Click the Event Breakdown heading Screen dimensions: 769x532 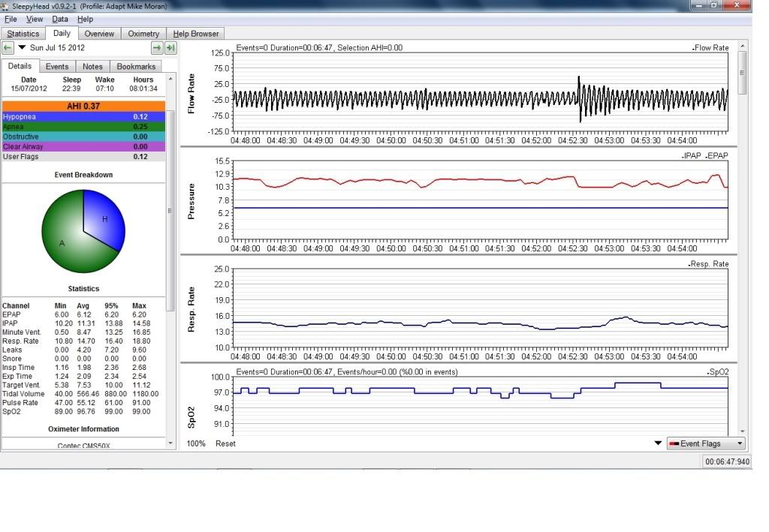(x=83, y=175)
